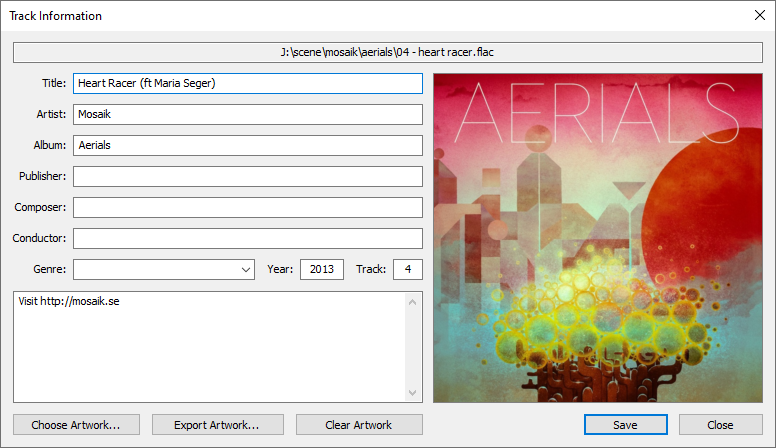Open the Genre dropdown
Screen dimensions: 776x448
tap(164, 270)
